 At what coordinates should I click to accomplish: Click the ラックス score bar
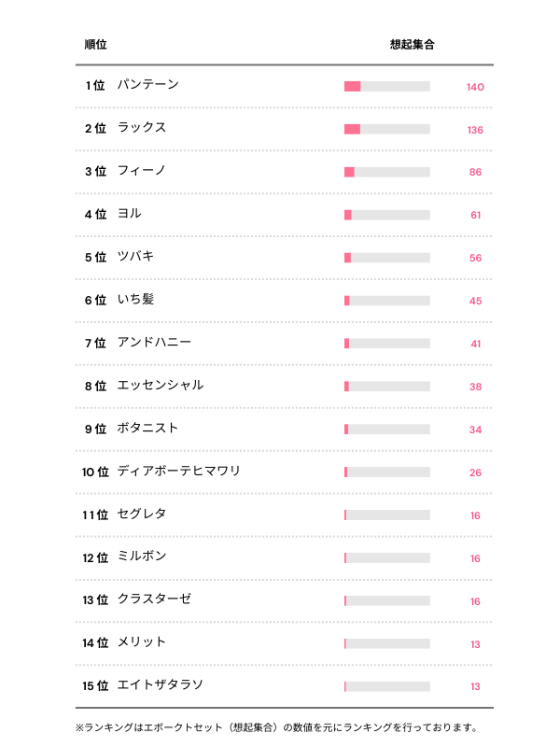[386, 130]
